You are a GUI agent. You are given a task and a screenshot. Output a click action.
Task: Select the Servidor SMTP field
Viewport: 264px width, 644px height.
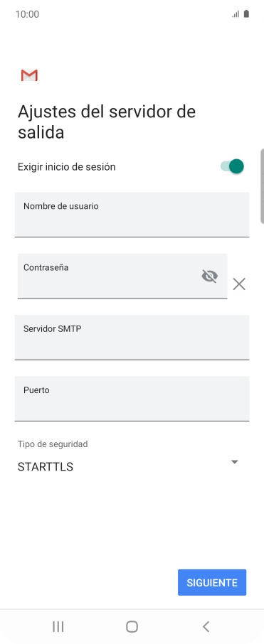tap(132, 337)
